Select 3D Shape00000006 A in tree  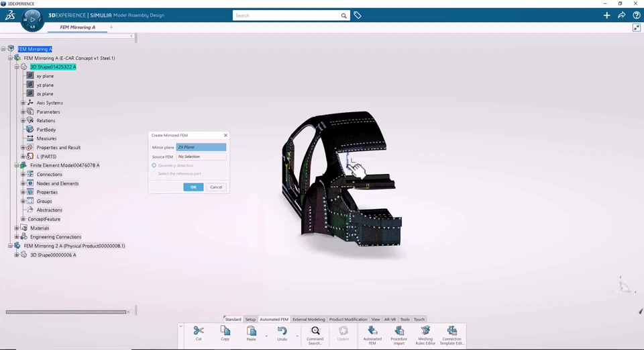(53, 255)
